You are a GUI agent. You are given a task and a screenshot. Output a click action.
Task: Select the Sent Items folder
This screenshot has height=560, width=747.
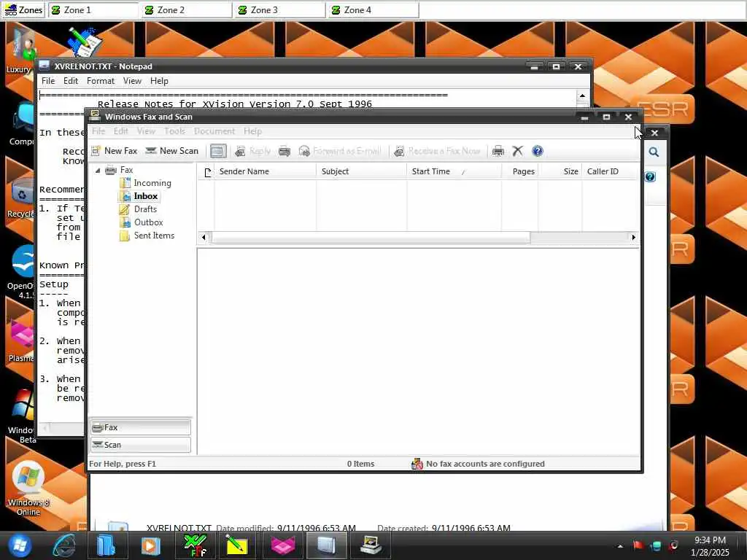point(147,236)
